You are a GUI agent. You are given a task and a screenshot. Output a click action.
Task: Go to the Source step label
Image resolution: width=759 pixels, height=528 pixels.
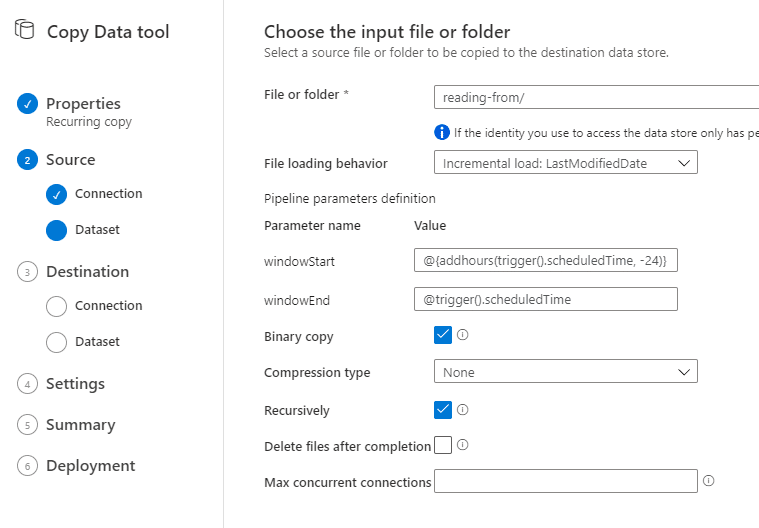(71, 160)
